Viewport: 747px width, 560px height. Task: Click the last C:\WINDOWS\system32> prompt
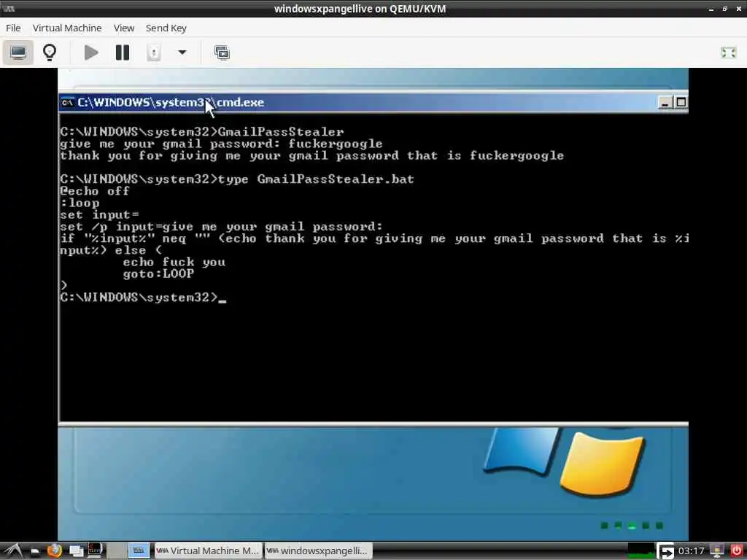click(x=139, y=297)
